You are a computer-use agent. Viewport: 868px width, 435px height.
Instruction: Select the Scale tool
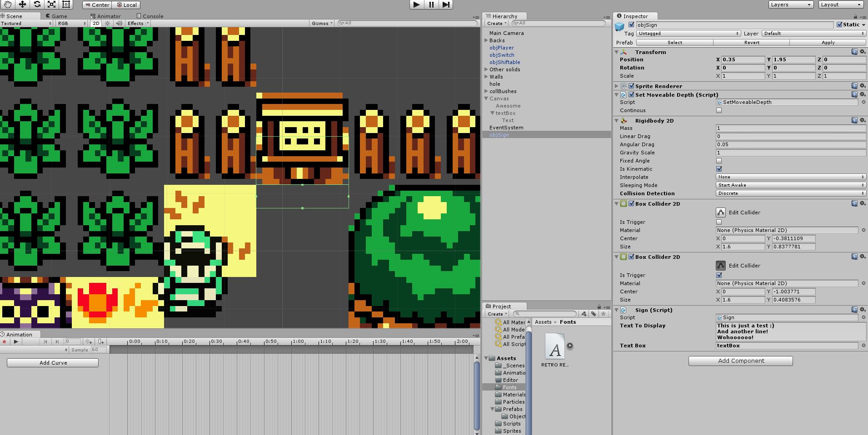click(51, 5)
